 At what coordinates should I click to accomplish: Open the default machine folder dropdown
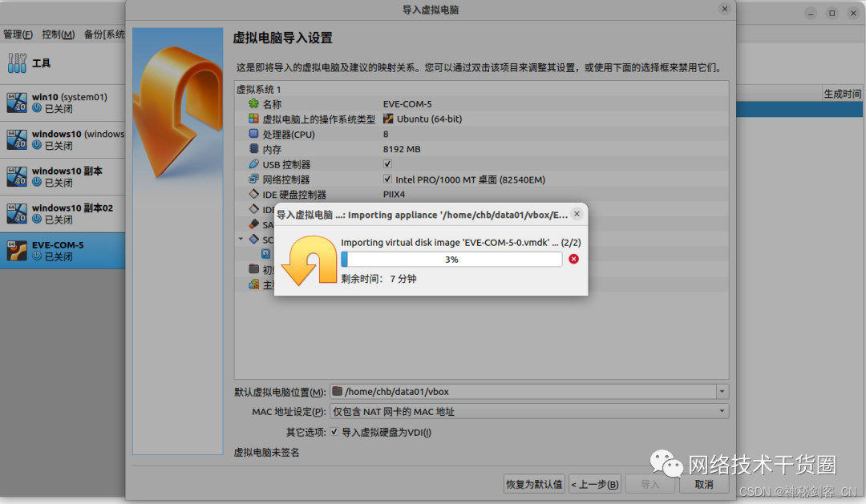coord(721,391)
